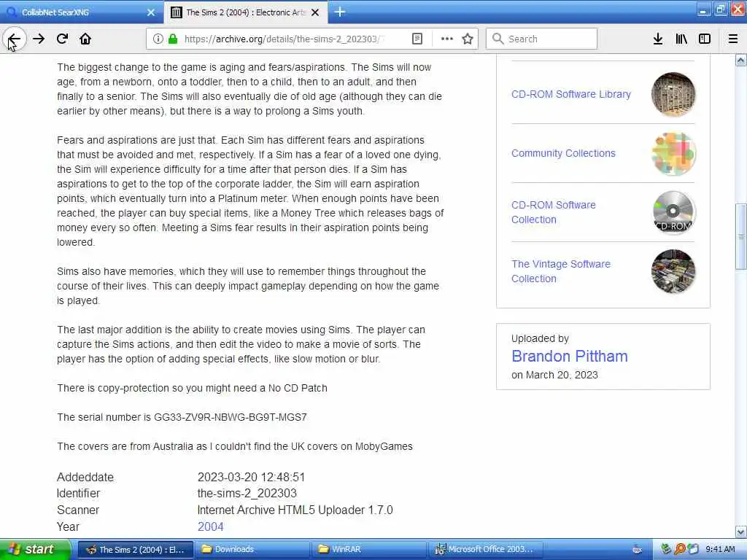Switch to The Sims 2 taskbar button
The height and width of the screenshot is (560, 747).
(x=136, y=550)
